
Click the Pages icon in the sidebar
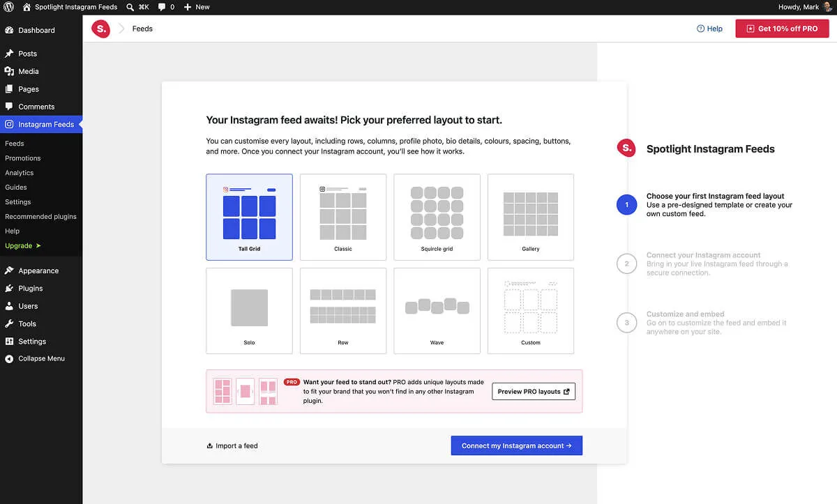click(x=9, y=89)
